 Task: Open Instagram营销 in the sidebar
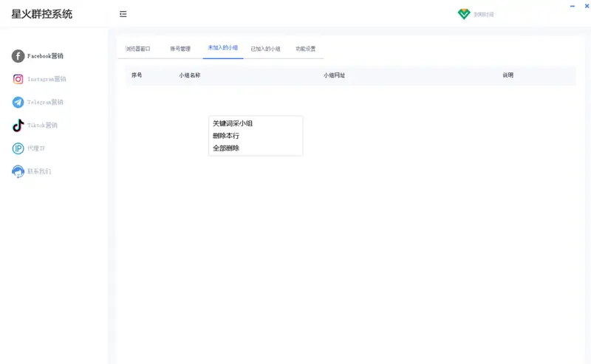click(x=39, y=79)
